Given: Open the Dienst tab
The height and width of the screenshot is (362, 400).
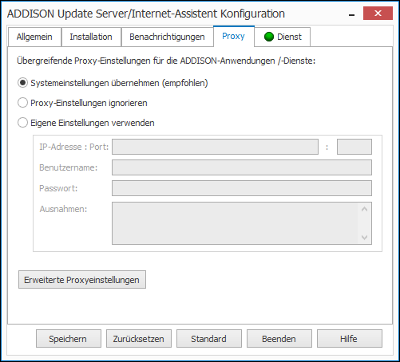Looking at the screenshot, I should [283, 37].
